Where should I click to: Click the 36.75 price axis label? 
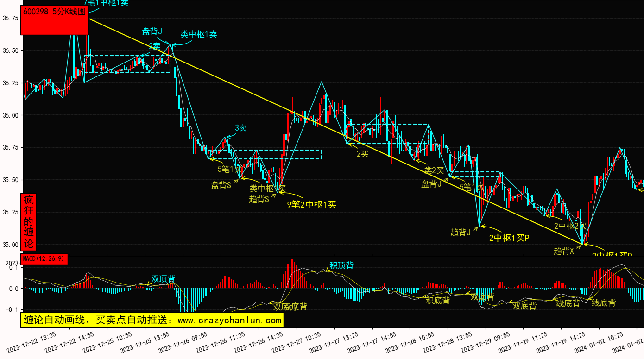tap(10, 18)
